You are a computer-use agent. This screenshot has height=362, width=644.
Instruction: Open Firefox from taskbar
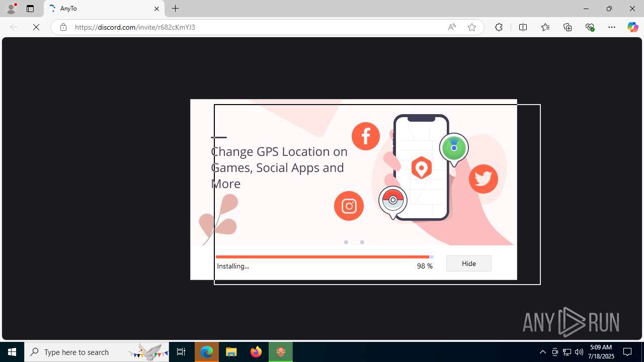(x=256, y=352)
